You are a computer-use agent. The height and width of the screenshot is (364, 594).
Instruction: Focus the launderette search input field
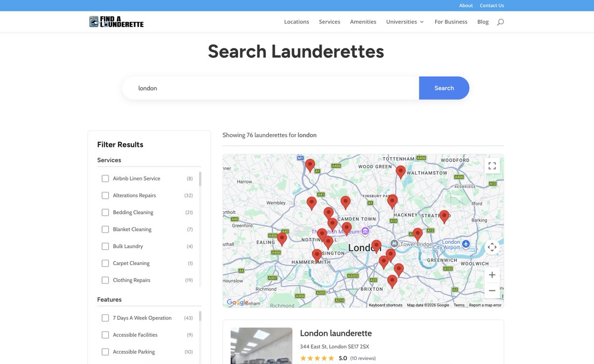point(271,88)
